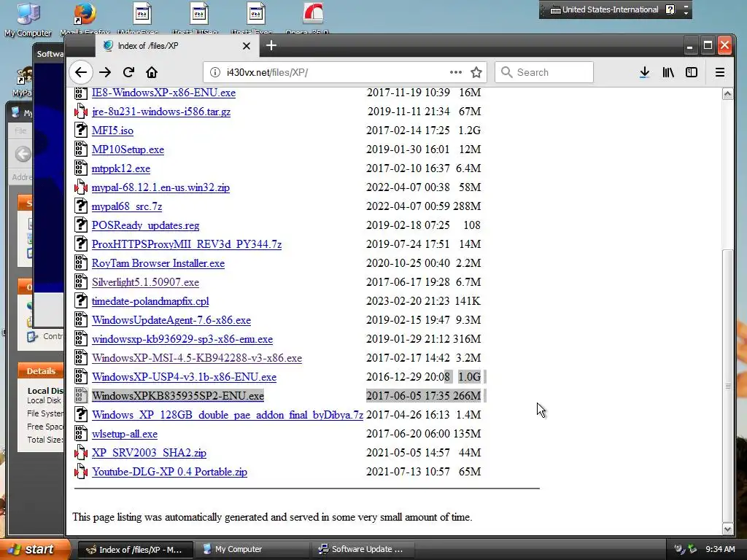Download jre-8u231-windows-i586.tar.gz link
The image size is (747, 560).
[x=161, y=112]
